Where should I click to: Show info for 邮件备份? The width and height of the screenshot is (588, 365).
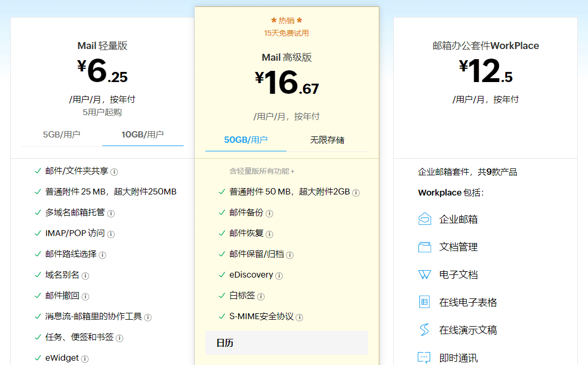(269, 213)
